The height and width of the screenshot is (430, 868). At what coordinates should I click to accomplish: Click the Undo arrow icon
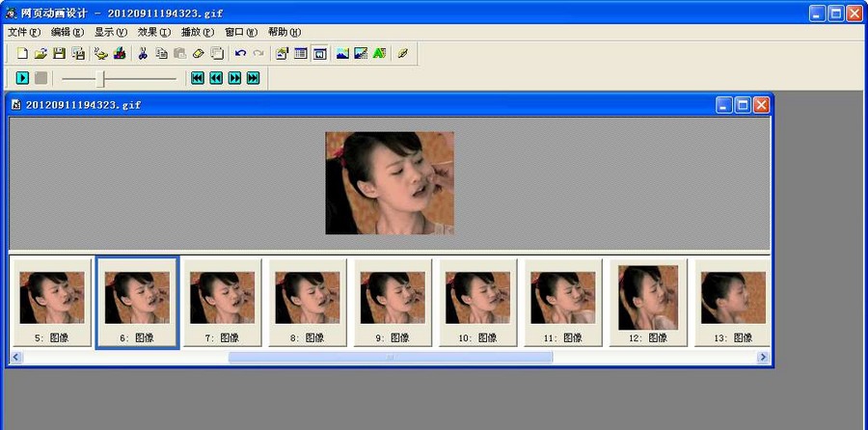240,54
